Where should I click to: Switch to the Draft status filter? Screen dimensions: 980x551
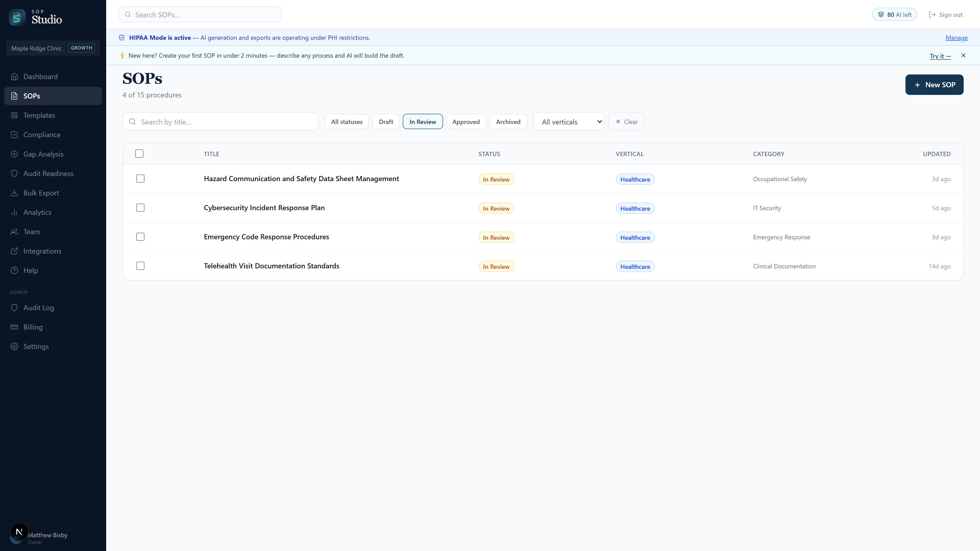[x=386, y=122]
